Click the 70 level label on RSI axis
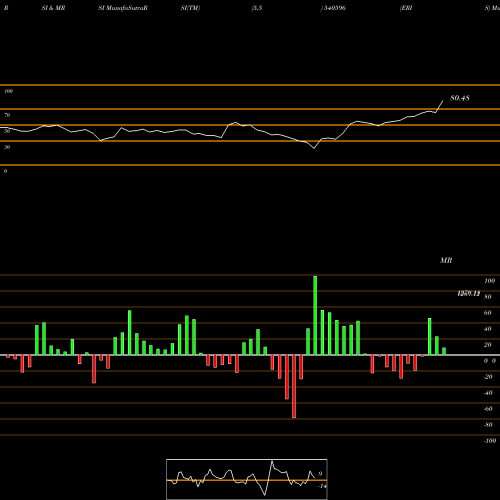Screen dimensions: 500x500 coord(7,115)
